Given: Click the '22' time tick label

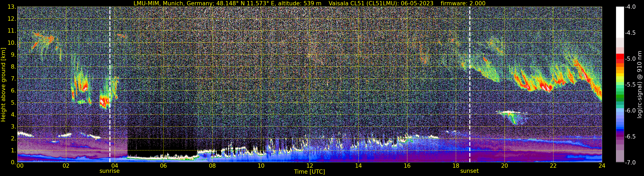Looking at the screenshot, I should click(553, 166).
